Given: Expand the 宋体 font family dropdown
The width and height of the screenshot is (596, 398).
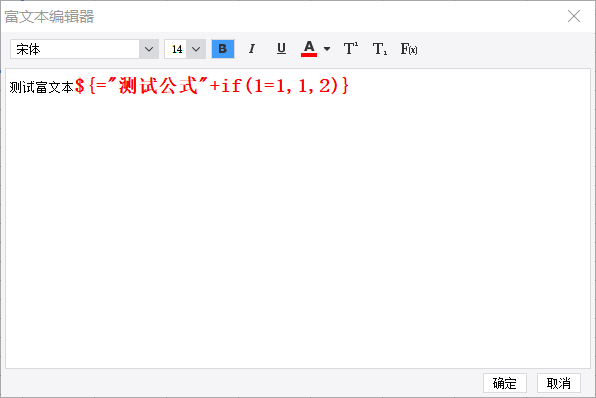Looking at the screenshot, I should pyautogui.click(x=149, y=49).
